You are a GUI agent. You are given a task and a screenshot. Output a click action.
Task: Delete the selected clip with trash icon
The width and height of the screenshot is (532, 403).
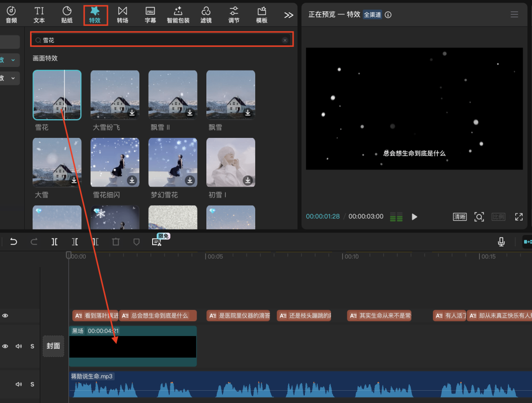(116, 242)
